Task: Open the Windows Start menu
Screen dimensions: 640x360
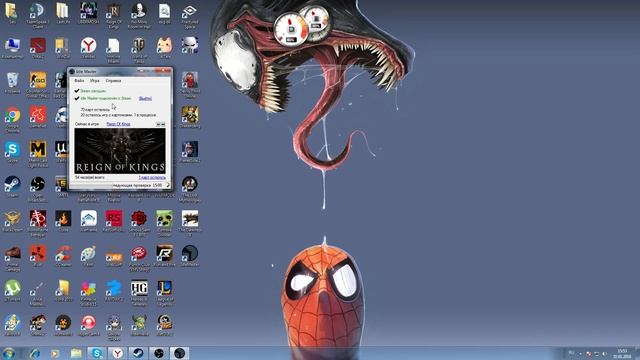Action: click(x=9, y=353)
